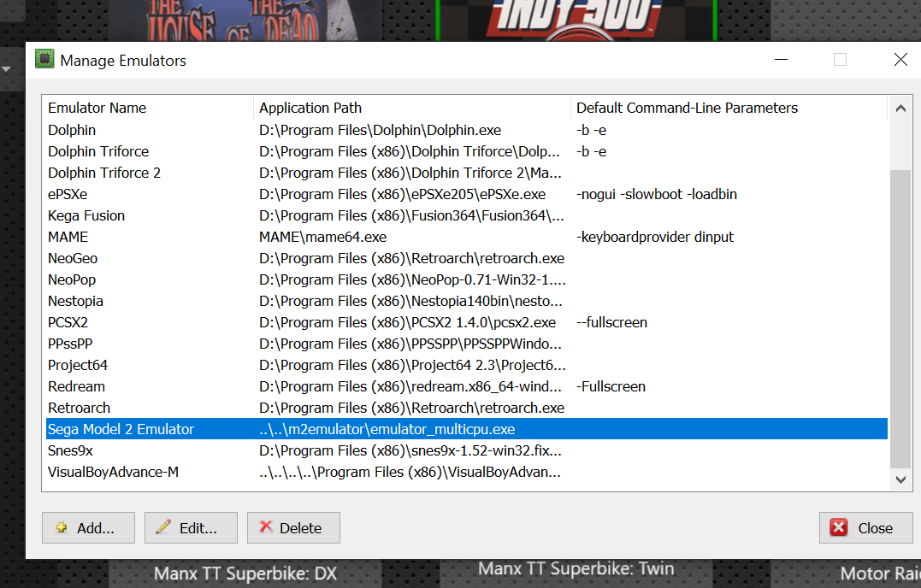Select the Snes9x emulator row
Screen dimensions: 921x588
(466, 450)
